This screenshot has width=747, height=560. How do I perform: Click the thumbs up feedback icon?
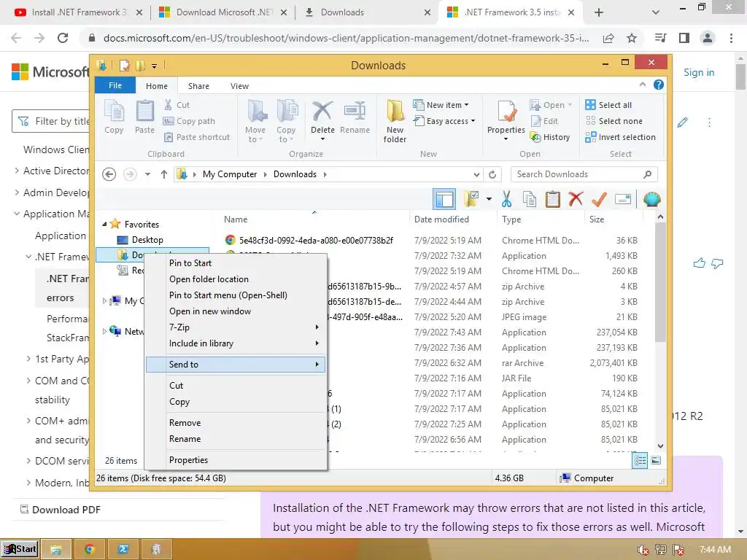[700, 262]
